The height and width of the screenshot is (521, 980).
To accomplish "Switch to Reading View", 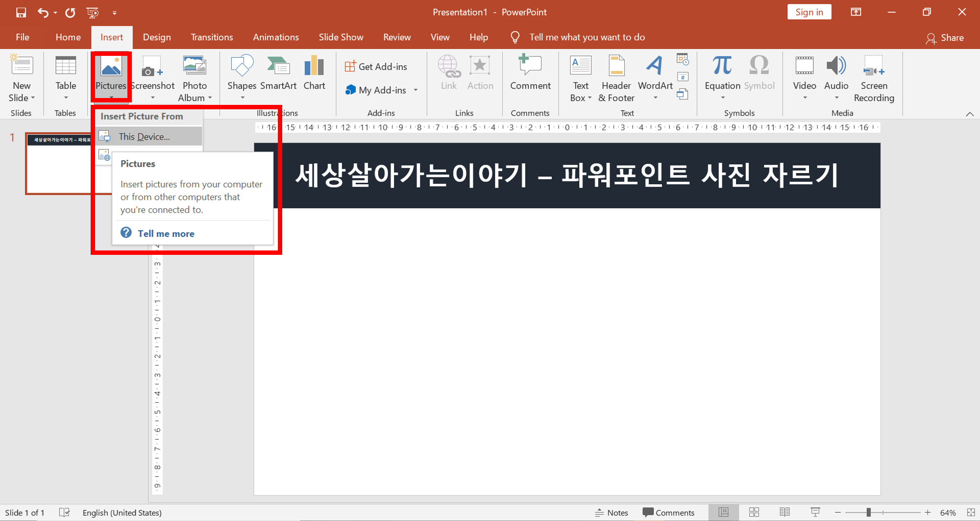I will pos(784,512).
